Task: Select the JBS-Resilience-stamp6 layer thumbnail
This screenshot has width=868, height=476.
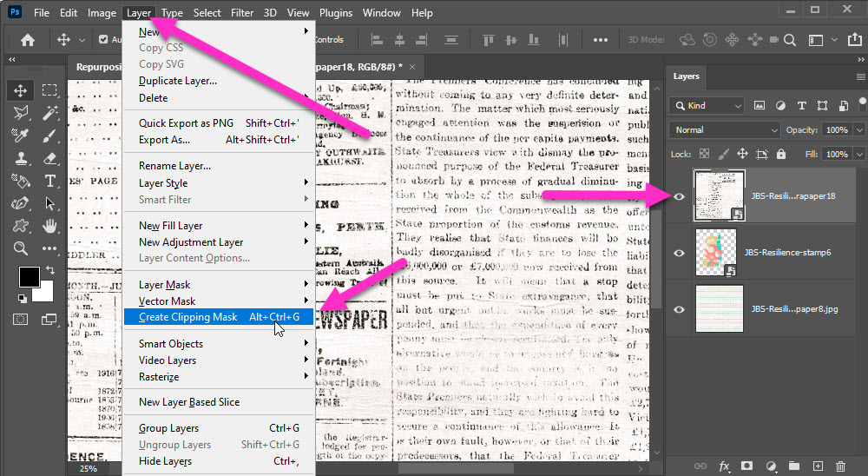Action: point(716,252)
